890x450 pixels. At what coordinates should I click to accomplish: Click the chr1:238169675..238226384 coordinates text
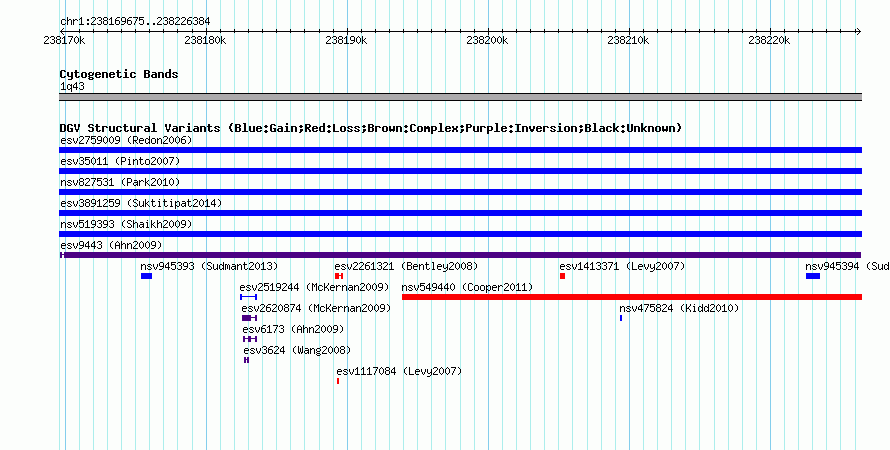(x=135, y=22)
